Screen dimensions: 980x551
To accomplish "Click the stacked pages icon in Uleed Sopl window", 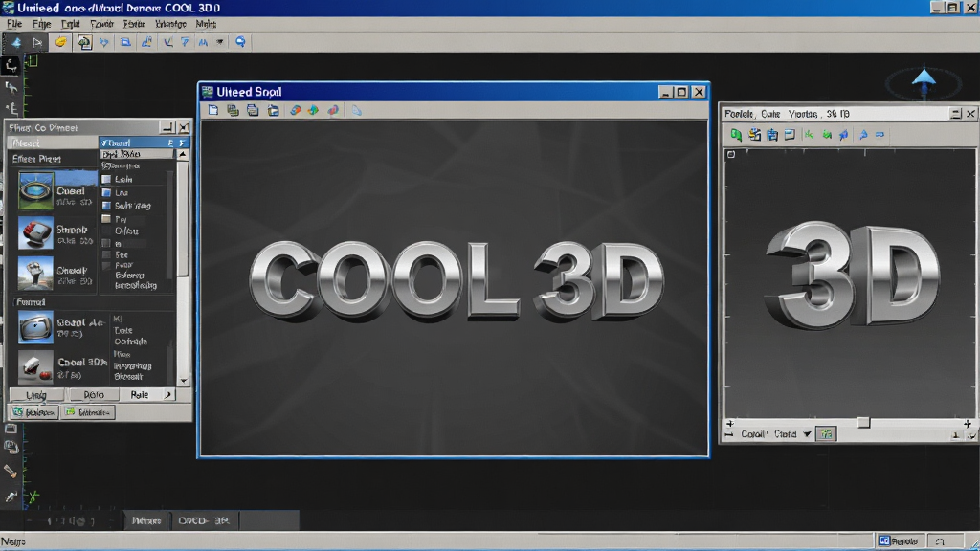I will 234,111.
